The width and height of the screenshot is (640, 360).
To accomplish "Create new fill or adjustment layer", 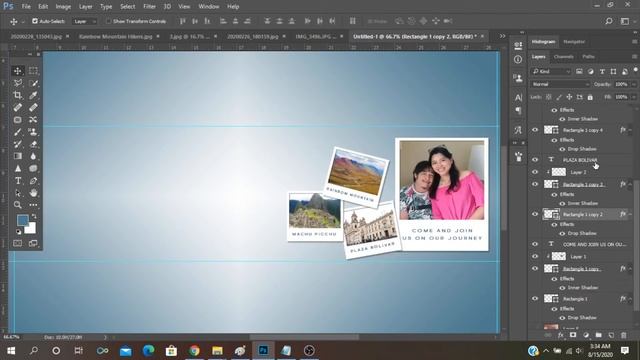I will (586, 335).
